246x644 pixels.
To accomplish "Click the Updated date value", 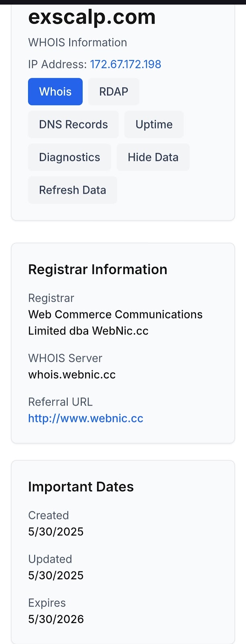I will pyautogui.click(x=56, y=576).
